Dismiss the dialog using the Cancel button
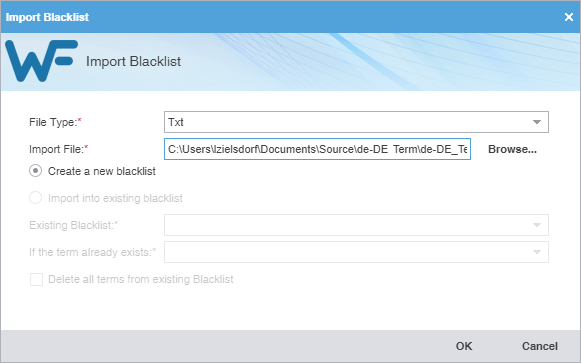The width and height of the screenshot is (581, 363). [x=540, y=346]
